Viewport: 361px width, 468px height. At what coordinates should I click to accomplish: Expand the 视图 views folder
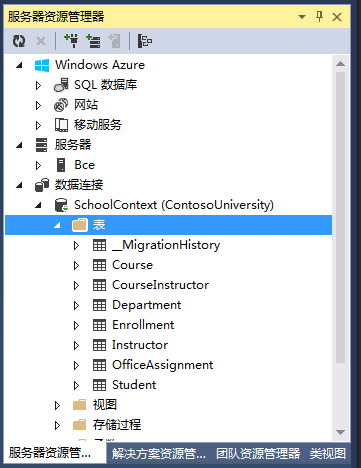(x=57, y=405)
